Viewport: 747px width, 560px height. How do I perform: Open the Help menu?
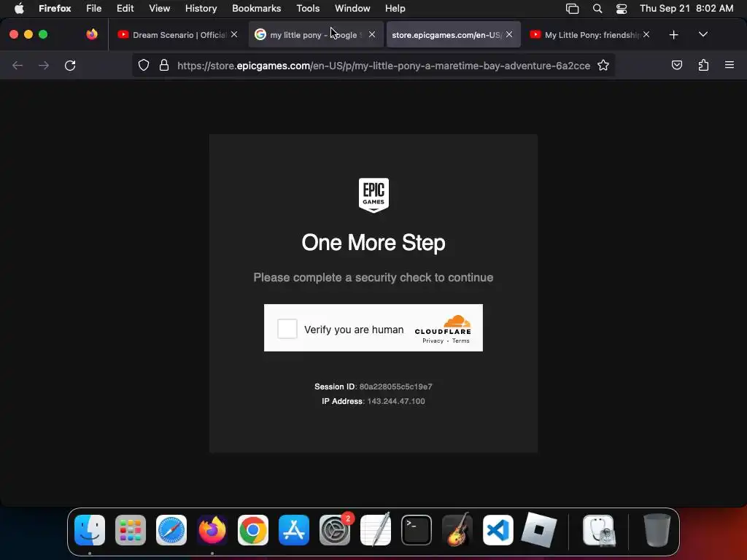[395, 8]
